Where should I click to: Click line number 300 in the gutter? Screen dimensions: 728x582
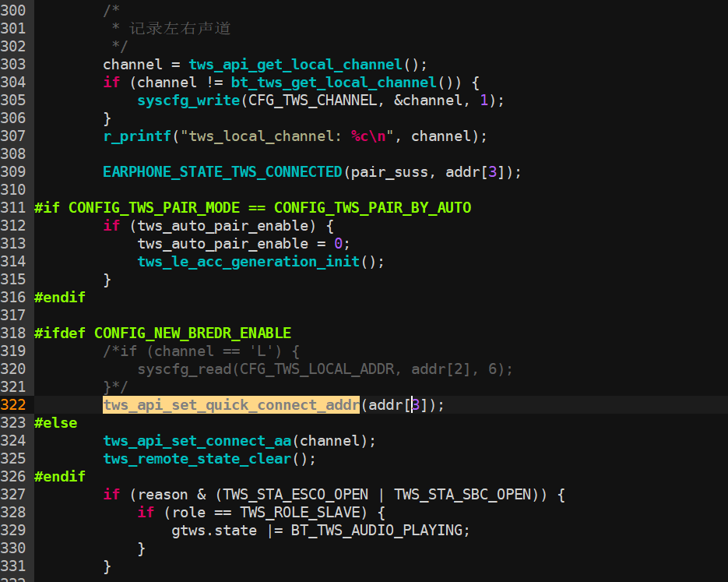13,11
